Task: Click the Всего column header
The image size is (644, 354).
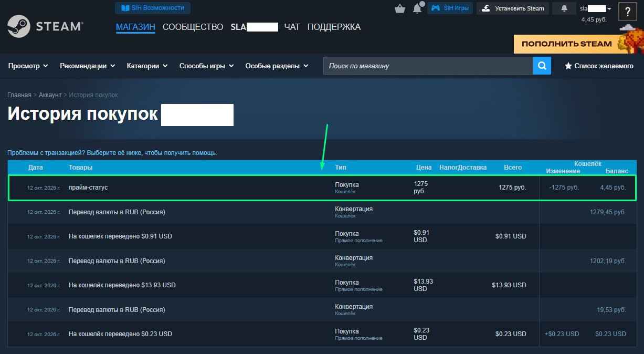Action: (x=513, y=168)
